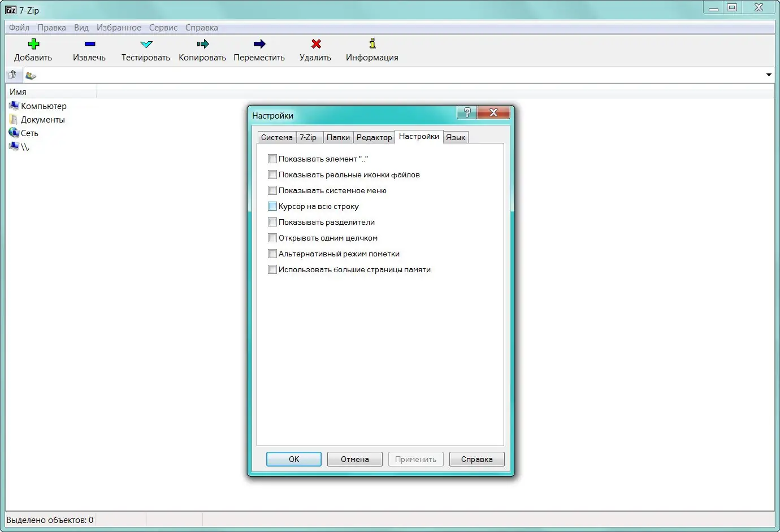780x532 pixels.
Task: Switch to the Система tab
Action: [276, 137]
